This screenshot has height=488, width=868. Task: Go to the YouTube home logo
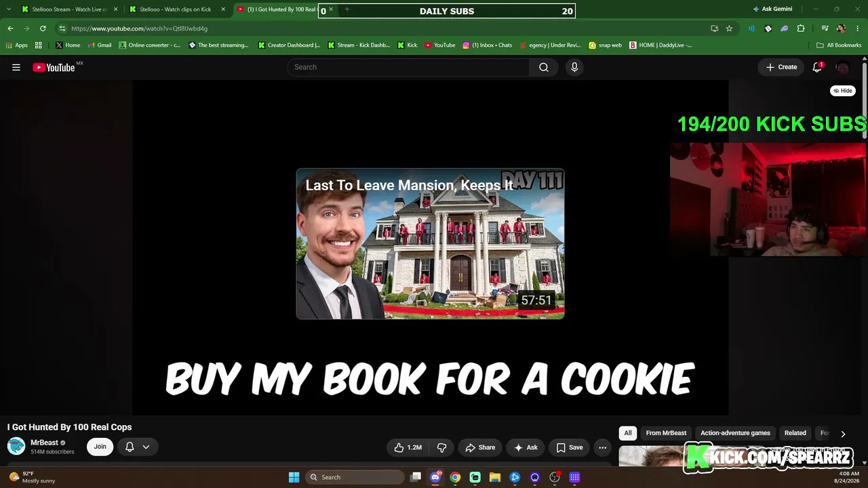(x=54, y=67)
